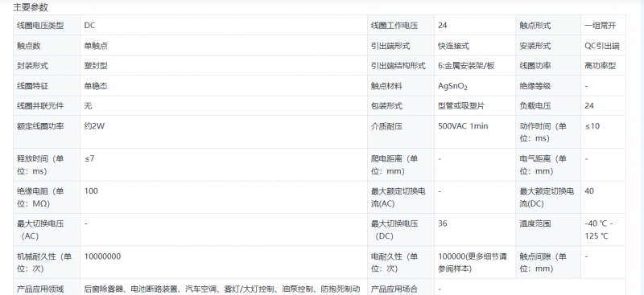Select the 约2W rated coil power value
Screen dimensions: 644x295
pyautogui.click(x=94, y=126)
